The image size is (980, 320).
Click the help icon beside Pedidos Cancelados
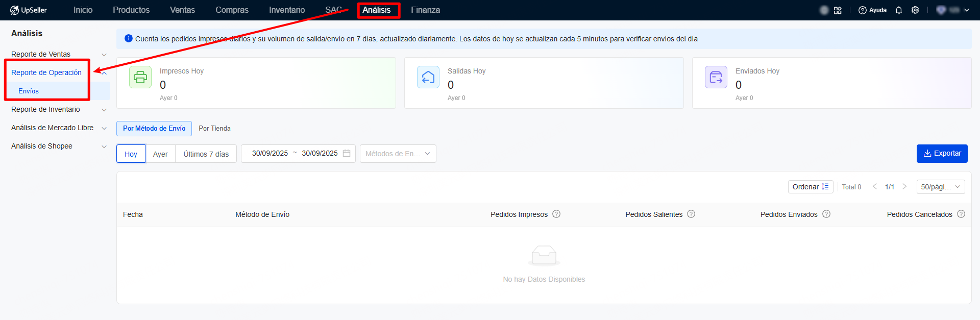pyautogui.click(x=961, y=214)
